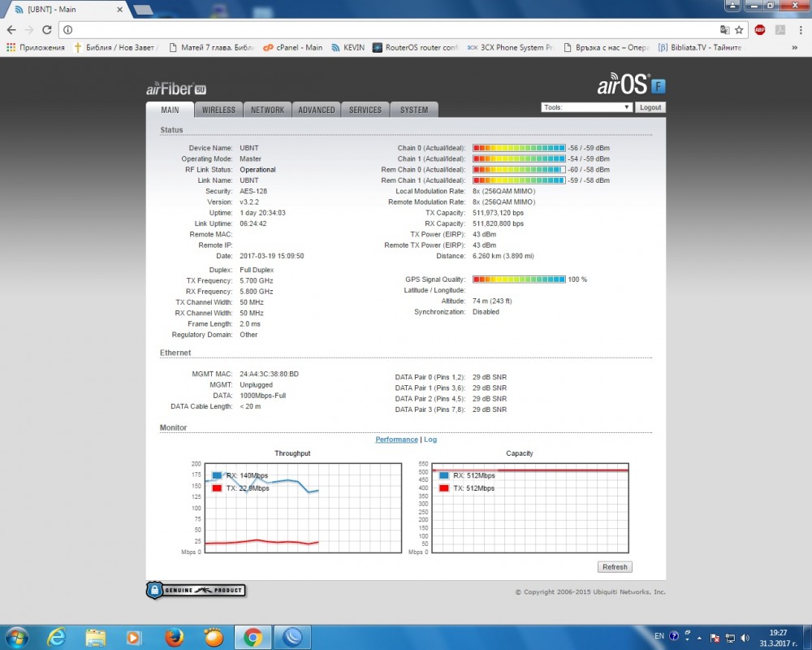Go to the SERVICES tab
812x650 pixels.
[x=365, y=110]
